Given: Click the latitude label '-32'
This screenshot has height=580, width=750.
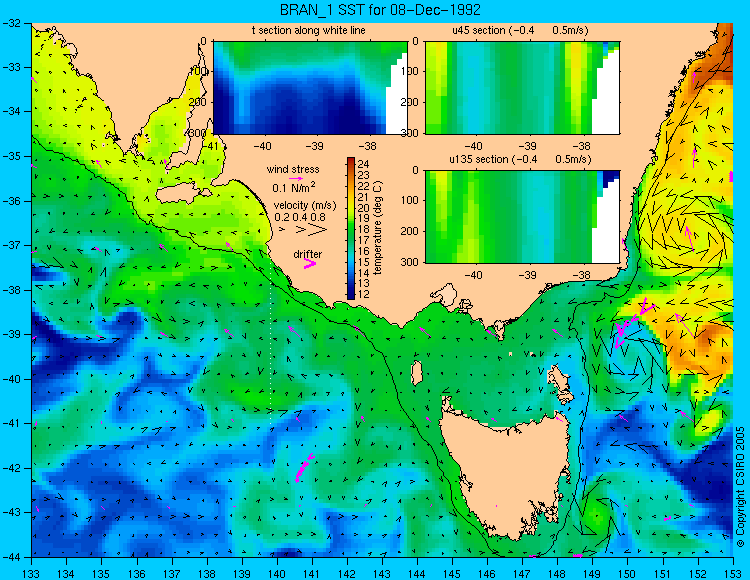Looking at the screenshot, I should pos(10,23).
